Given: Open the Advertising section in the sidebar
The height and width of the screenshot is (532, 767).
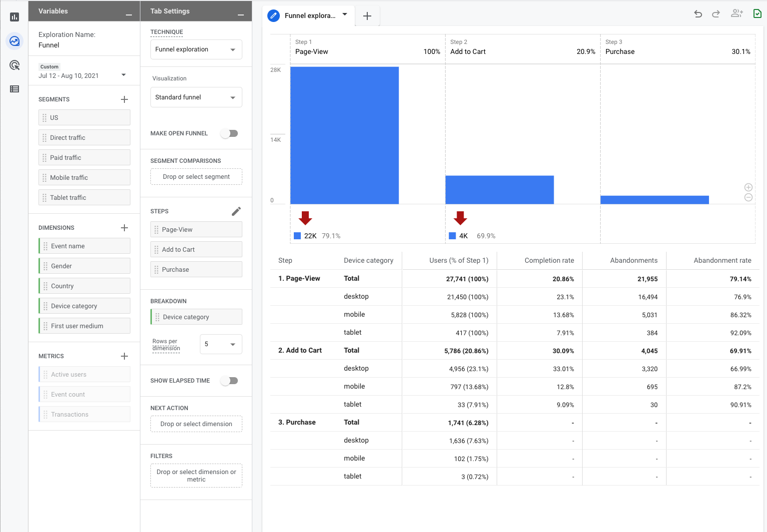Looking at the screenshot, I should (x=14, y=65).
